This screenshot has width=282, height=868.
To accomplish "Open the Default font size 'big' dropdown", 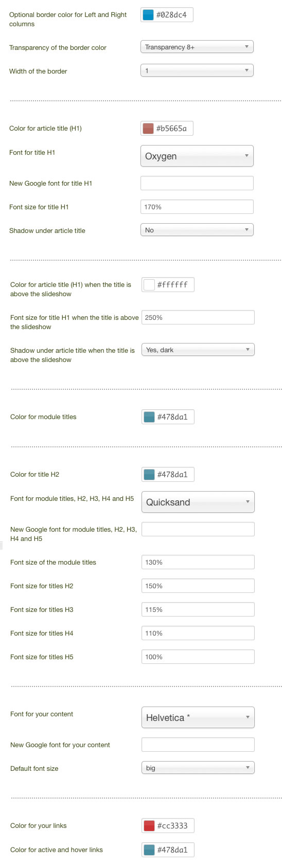I will pos(198,768).
